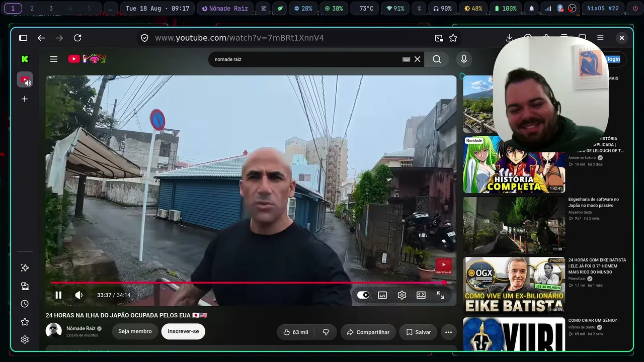Click the shield site-protection icon
This screenshot has width=644, height=362.
(x=144, y=38)
